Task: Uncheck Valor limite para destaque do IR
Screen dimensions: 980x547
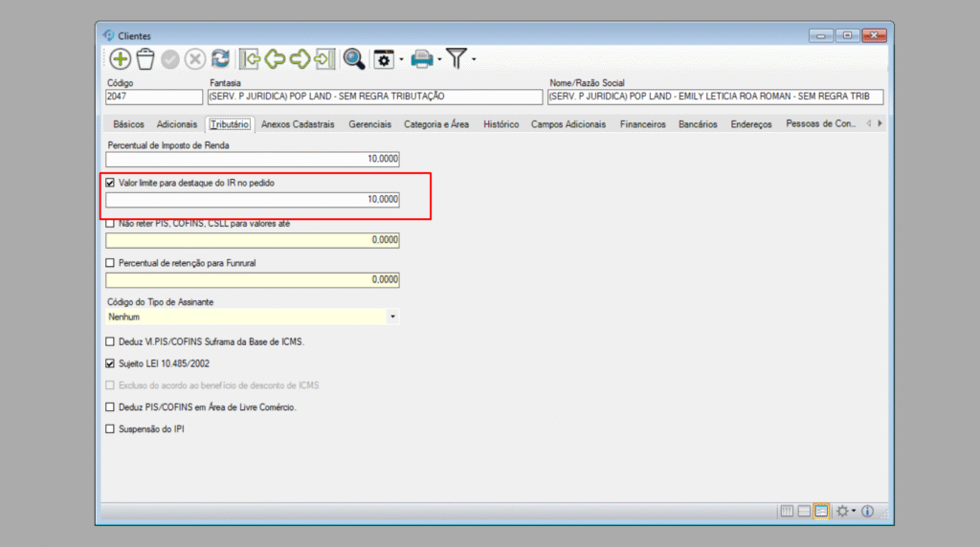Action: coord(109,182)
